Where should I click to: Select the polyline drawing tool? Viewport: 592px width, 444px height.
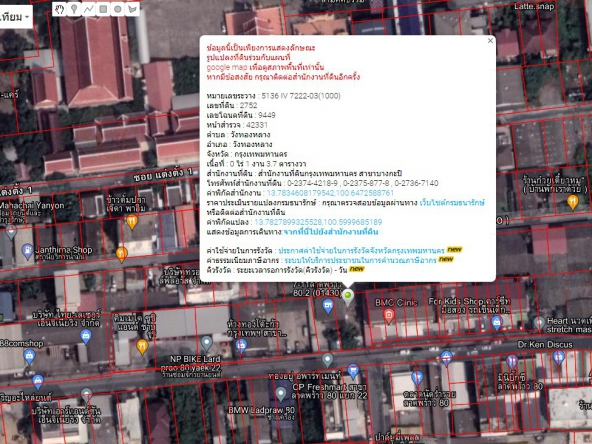pyautogui.click(x=88, y=9)
